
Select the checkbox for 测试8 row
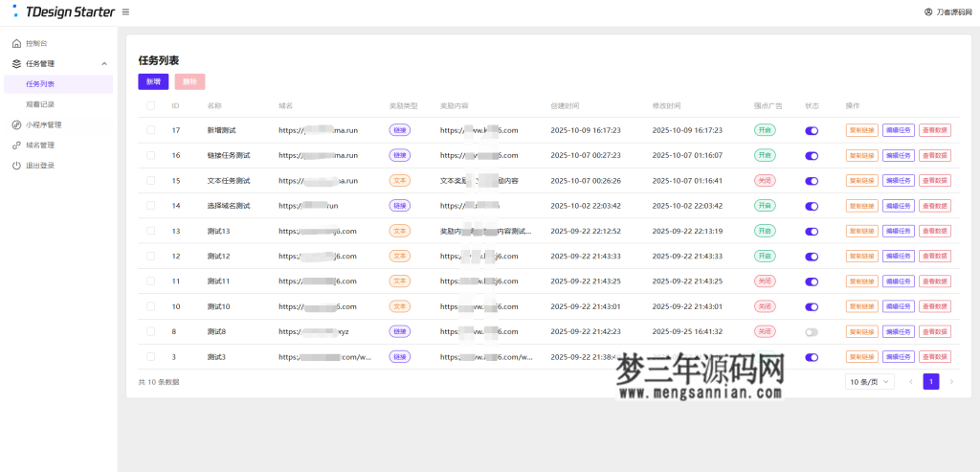150,331
